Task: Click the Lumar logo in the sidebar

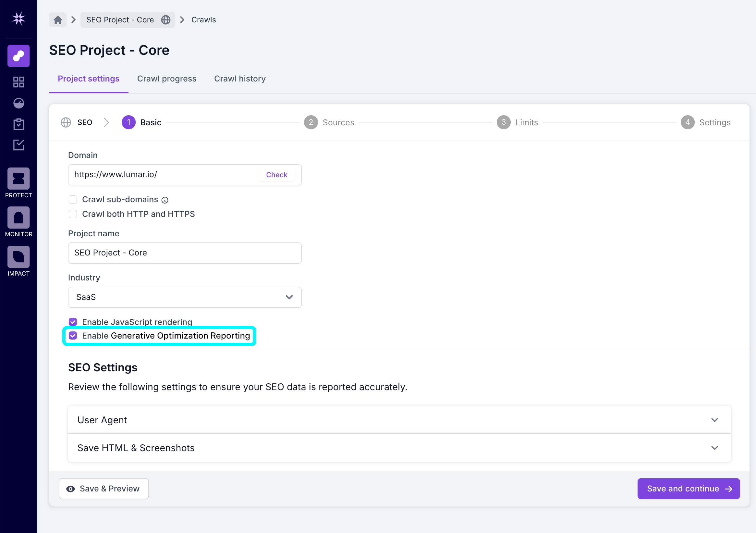Action: [x=18, y=19]
